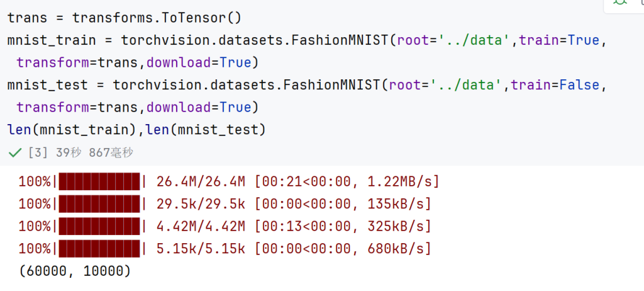Screen dimensions: 644x291
Task: Click the green debug cell bug icon
Action: tap(619, 2)
